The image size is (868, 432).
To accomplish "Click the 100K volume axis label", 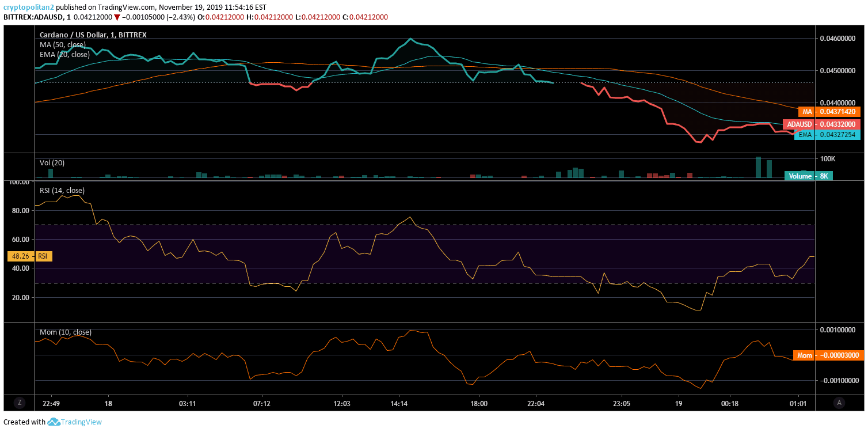I will pyautogui.click(x=827, y=159).
